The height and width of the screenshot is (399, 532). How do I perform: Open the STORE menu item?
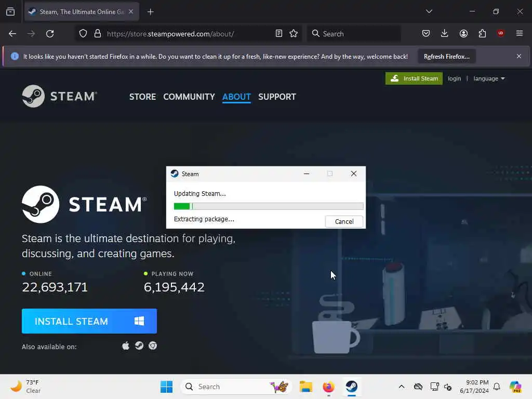[142, 97]
